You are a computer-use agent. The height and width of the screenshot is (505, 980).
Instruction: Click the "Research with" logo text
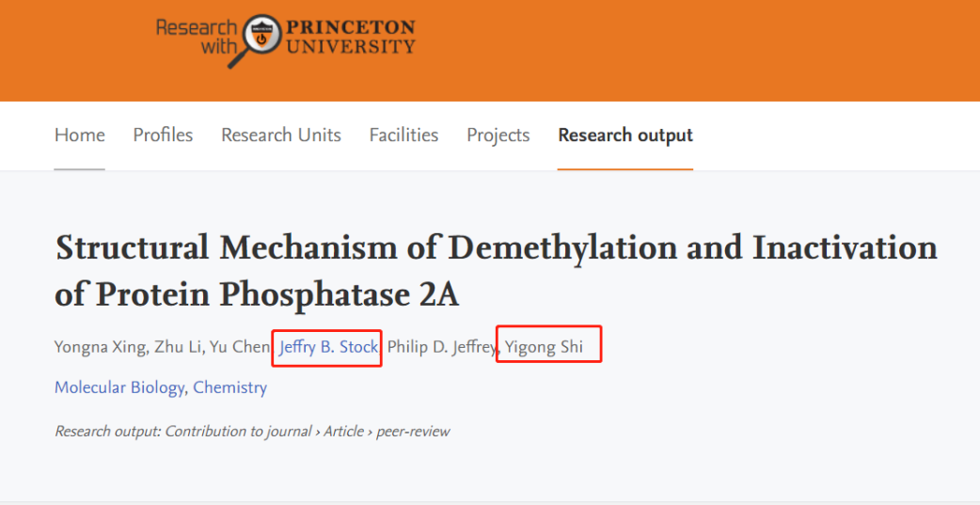[x=197, y=37]
